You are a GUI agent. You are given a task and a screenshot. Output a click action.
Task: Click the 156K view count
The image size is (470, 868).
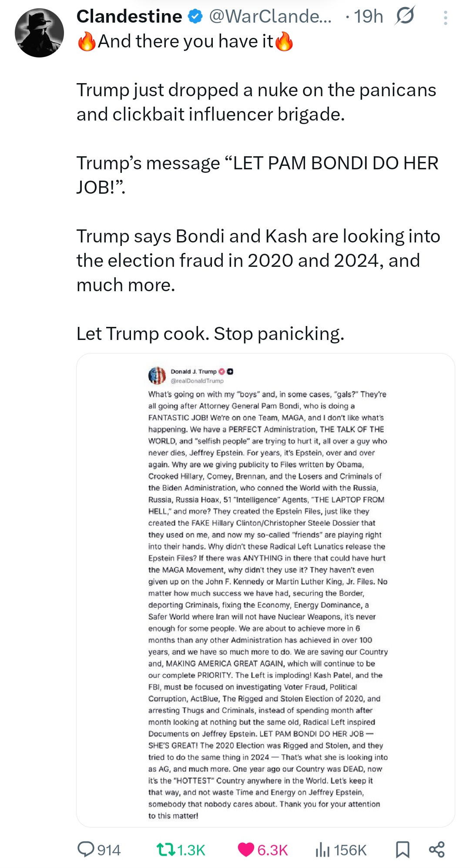pyautogui.click(x=350, y=850)
